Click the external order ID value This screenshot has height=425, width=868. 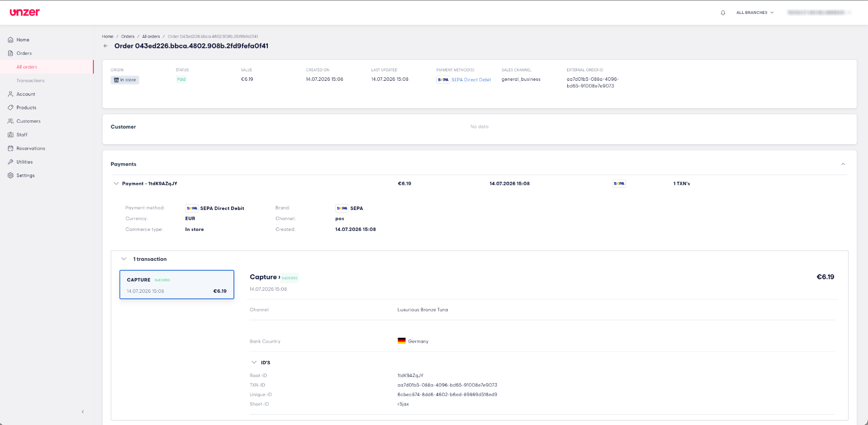click(x=593, y=82)
